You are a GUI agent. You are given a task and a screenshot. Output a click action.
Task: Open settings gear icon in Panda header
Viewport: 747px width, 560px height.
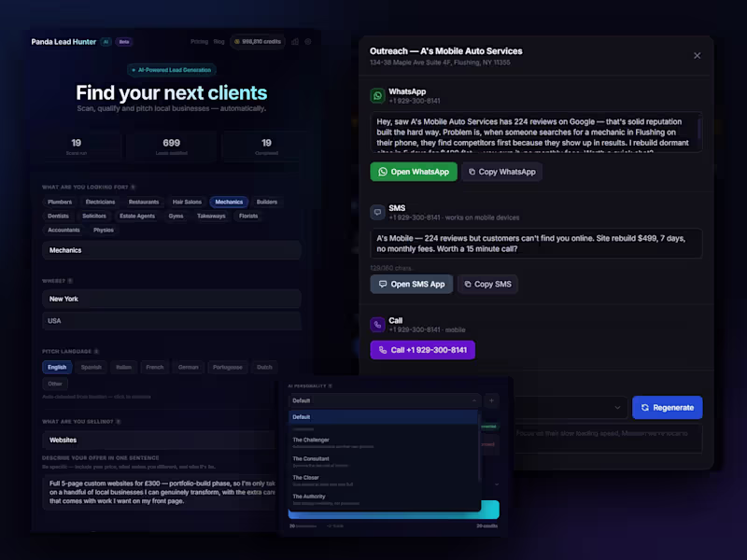pyautogui.click(x=308, y=42)
